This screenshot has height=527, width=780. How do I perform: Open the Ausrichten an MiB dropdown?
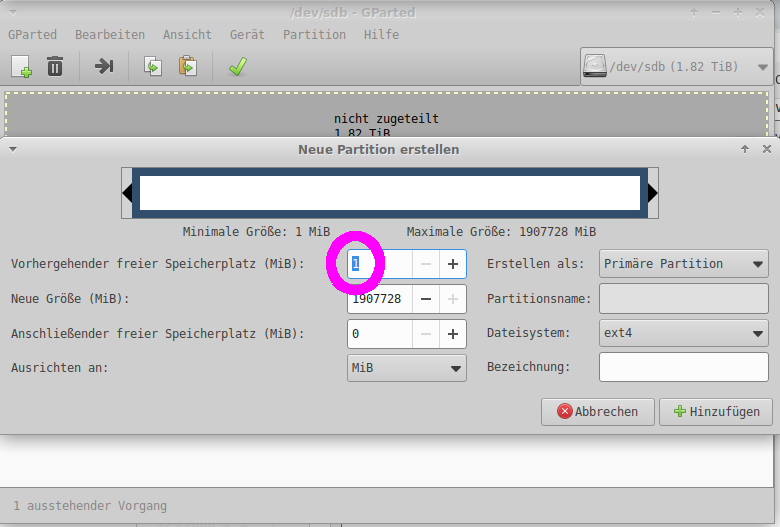coord(406,368)
